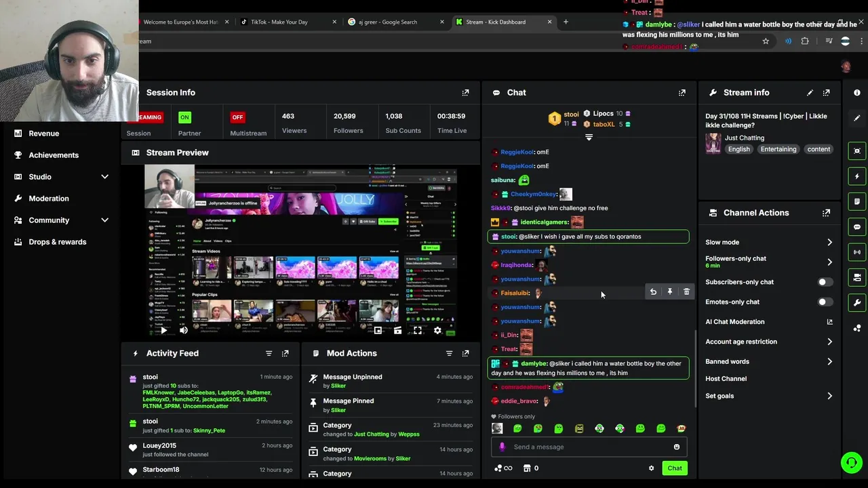This screenshot has width=868, height=488.
Task: Open the green support chat bubble
Action: (x=851, y=463)
